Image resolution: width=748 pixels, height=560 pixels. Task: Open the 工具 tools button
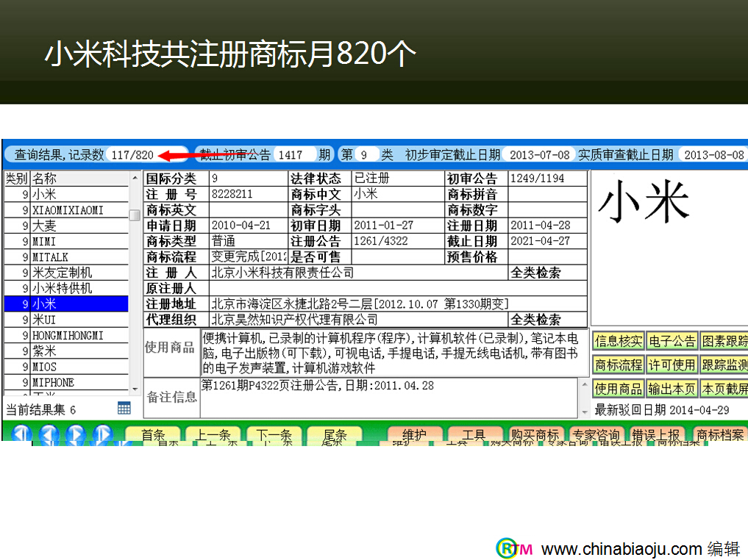[x=474, y=434]
